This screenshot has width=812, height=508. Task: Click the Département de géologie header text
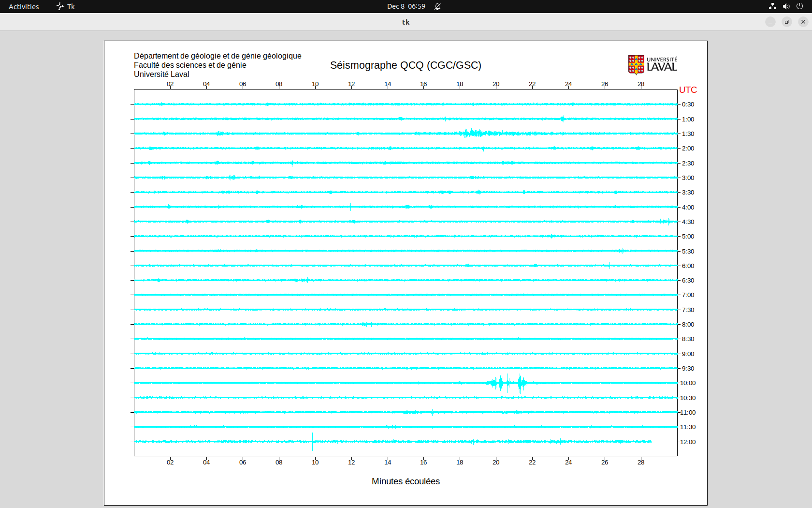[x=217, y=56]
